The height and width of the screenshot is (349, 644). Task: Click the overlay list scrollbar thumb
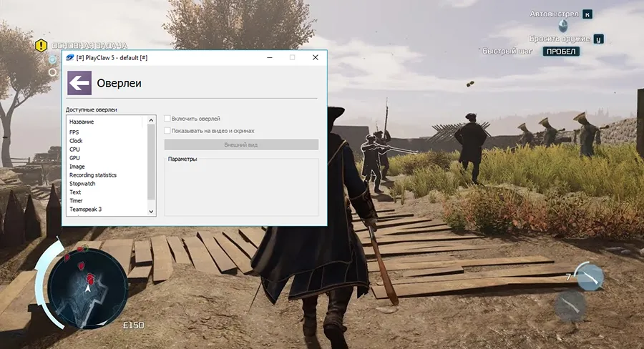(x=151, y=161)
